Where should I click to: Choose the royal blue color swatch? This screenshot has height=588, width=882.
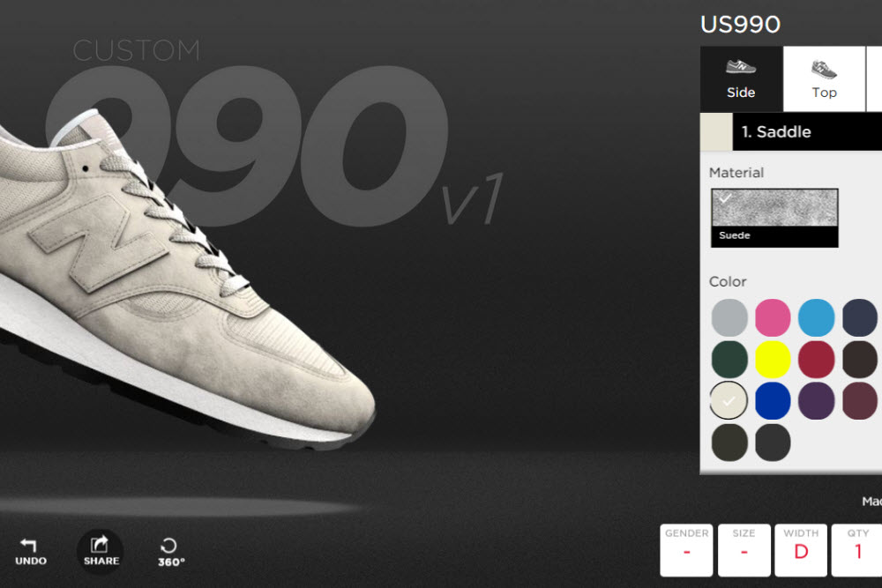[x=773, y=401]
